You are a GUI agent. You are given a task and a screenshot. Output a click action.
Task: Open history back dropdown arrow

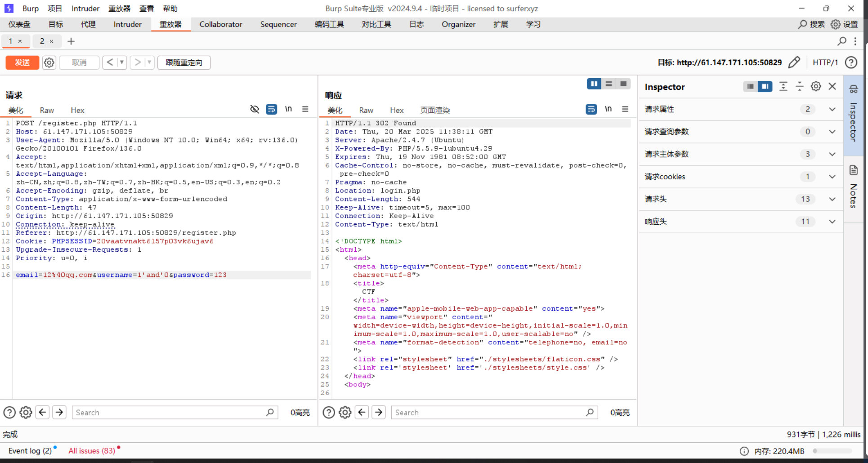pyautogui.click(x=122, y=62)
